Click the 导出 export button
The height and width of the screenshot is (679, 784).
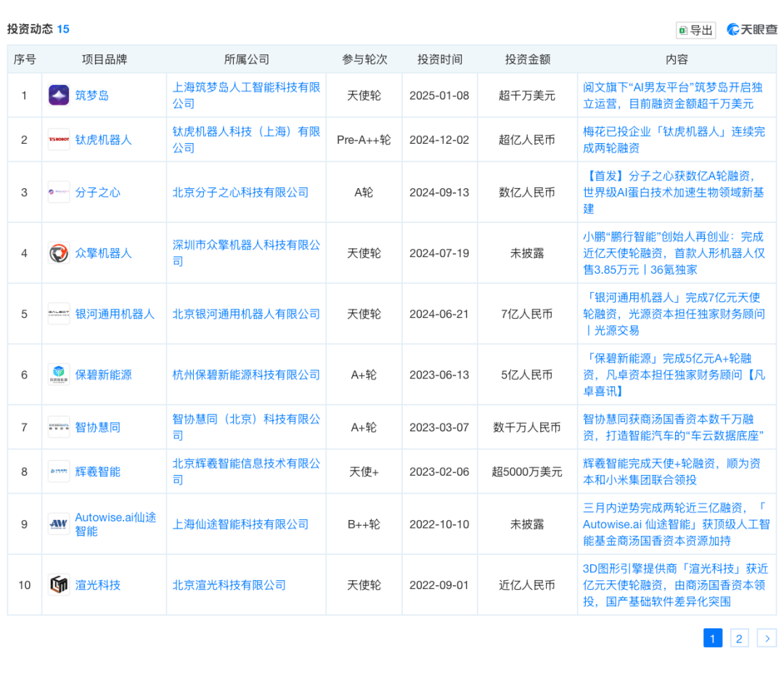click(695, 30)
